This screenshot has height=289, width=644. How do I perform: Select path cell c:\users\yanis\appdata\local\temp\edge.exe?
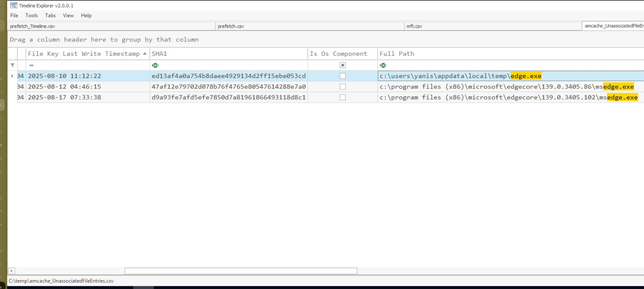[511, 76]
